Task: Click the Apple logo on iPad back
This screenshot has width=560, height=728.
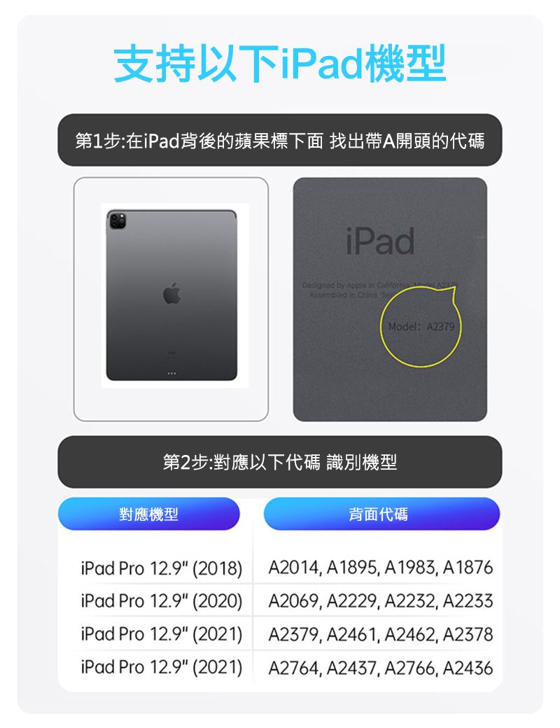Action: [x=171, y=293]
